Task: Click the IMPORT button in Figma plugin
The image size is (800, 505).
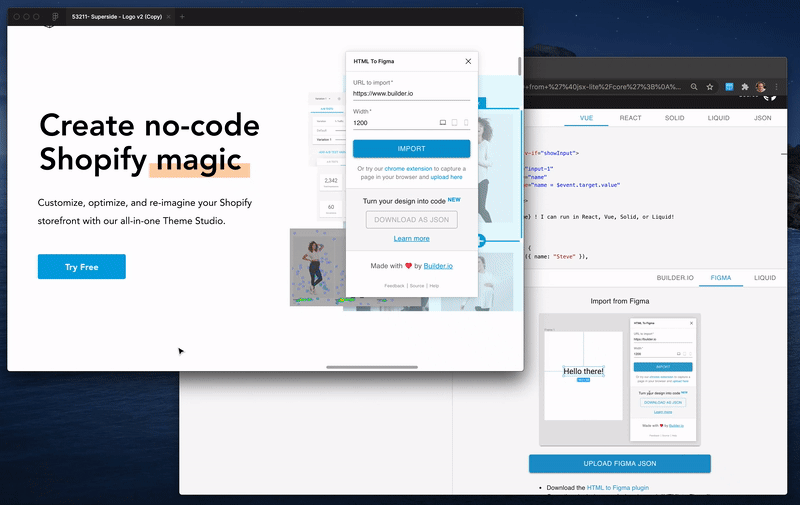Action: pyautogui.click(x=411, y=148)
